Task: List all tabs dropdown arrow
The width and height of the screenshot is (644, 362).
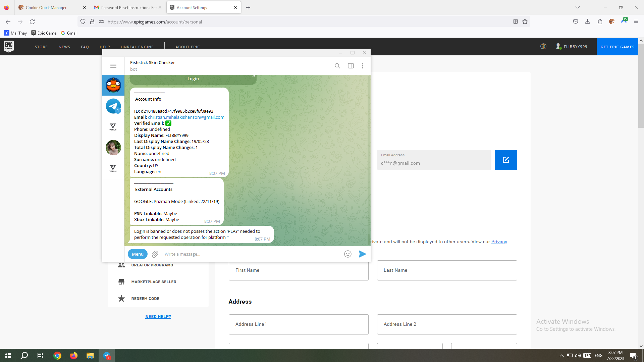Action: (x=578, y=7)
